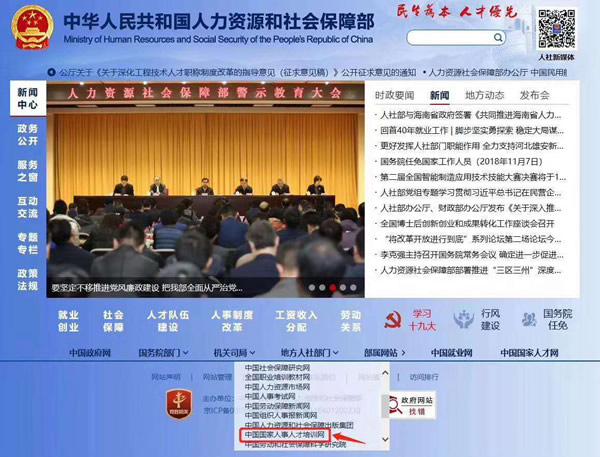The image size is (600, 457).
Task: Open the 就业创业 section link
Action: pyautogui.click(x=68, y=321)
